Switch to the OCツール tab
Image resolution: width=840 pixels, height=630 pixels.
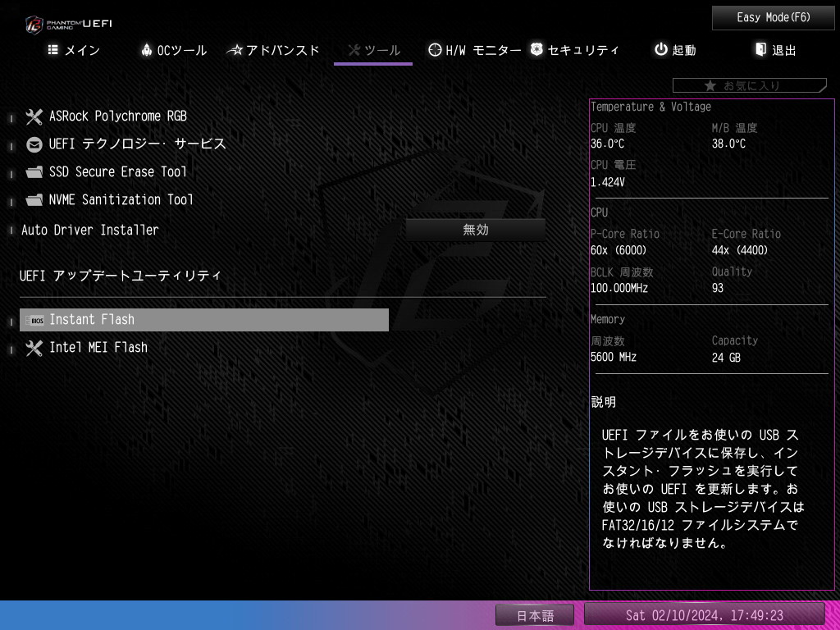pyautogui.click(x=174, y=50)
